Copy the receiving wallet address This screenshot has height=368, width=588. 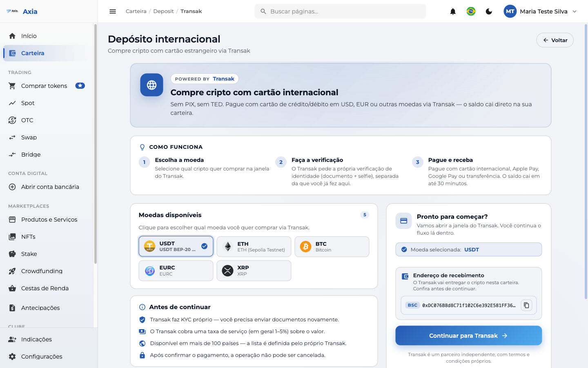coord(526,305)
